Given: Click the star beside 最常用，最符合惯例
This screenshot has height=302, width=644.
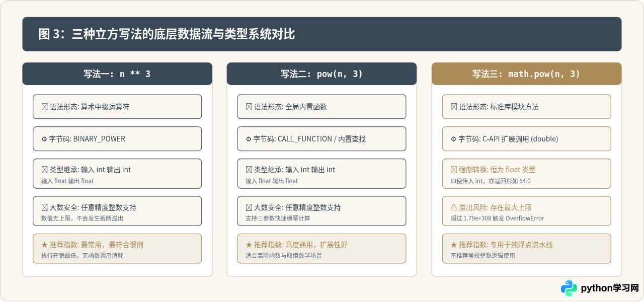Looking at the screenshot, I should coord(44,245).
